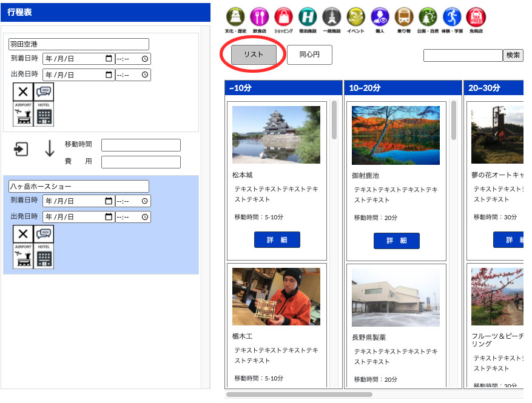The image size is (532, 403).
Task: Click the 20~30分 column header
Action: click(x=494, y=88)
